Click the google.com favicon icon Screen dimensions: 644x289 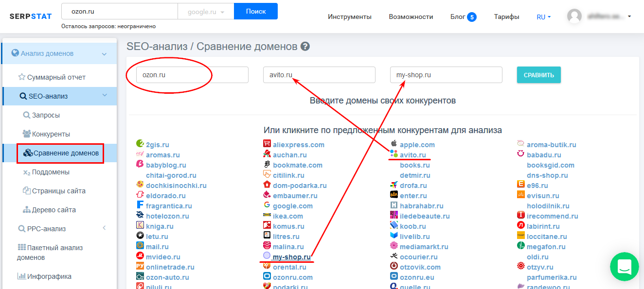coord(267,206)
